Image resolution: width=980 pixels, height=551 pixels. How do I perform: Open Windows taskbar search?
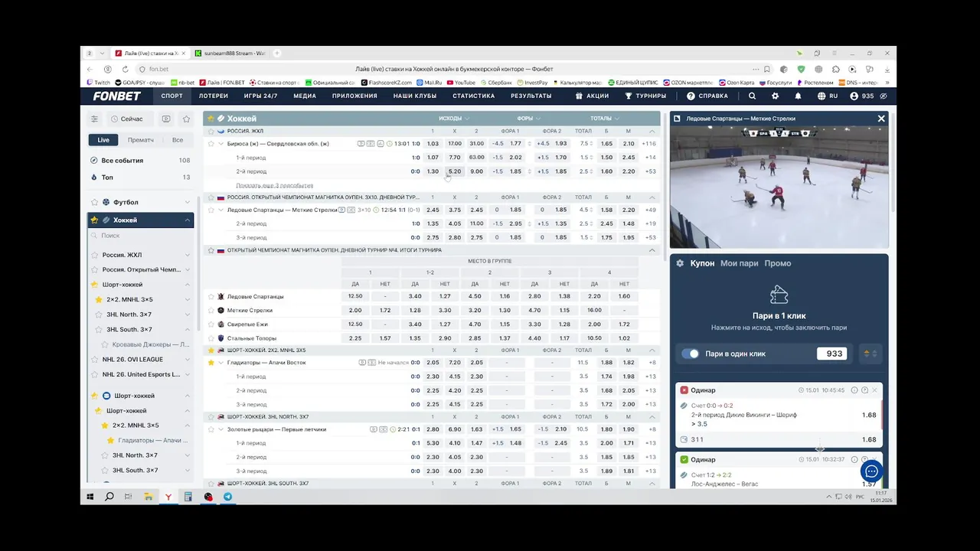[x=109, y=497]
